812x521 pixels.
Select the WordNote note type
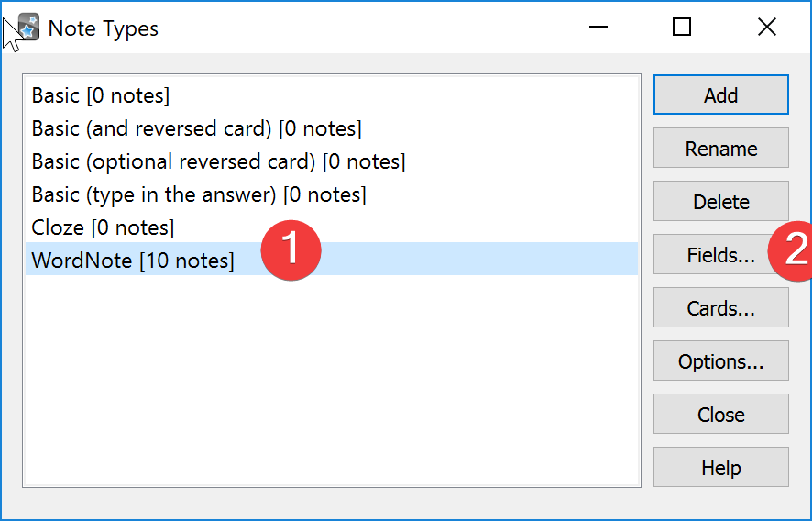point(332,259)
